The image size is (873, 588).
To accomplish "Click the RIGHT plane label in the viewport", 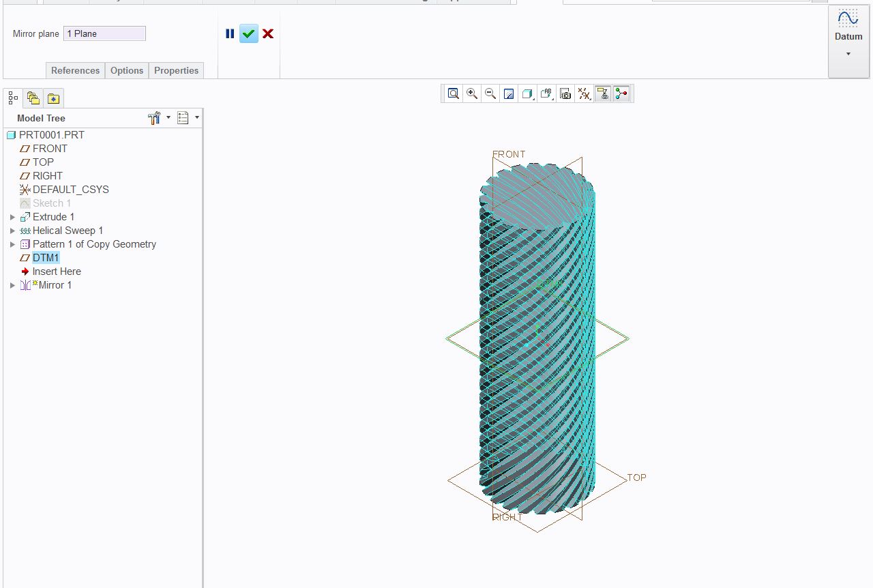I will click(507, 517).
